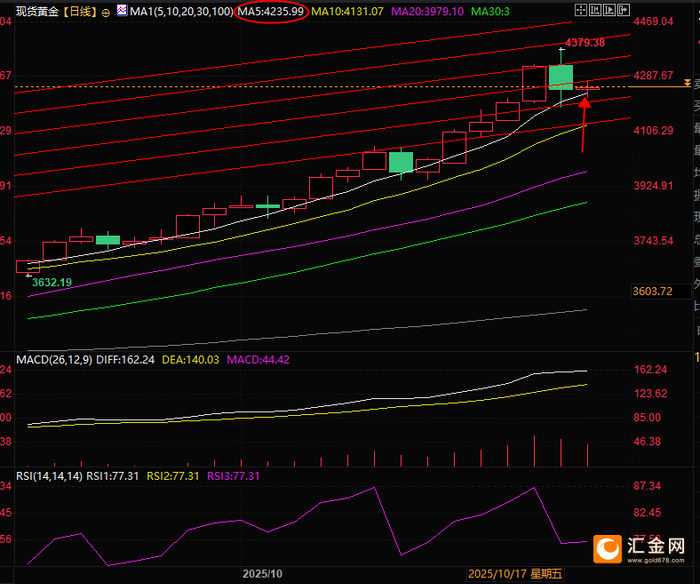Click the RSI(14,14,14) indicator label

[49, 476]
